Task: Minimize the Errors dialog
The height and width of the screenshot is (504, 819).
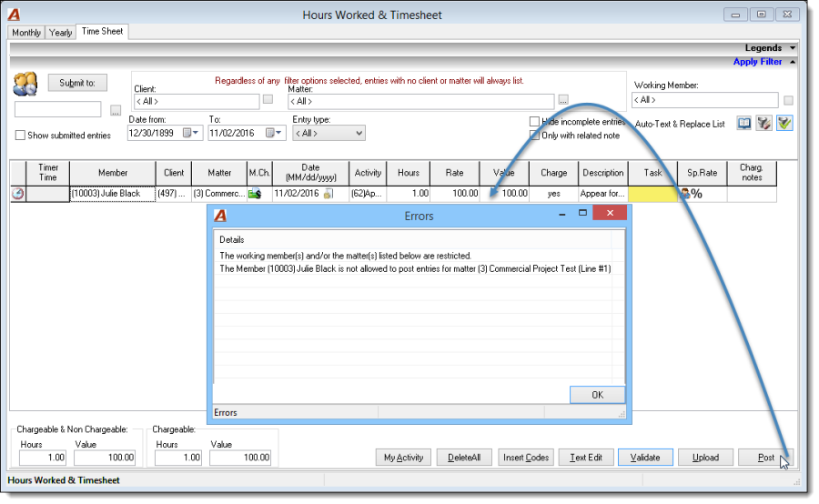Action: click(562, 213)
